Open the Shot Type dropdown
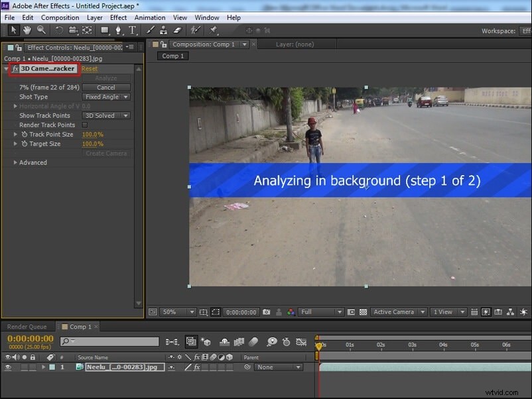The height and width of the screenshot is (399, 532). pos(106,96)
